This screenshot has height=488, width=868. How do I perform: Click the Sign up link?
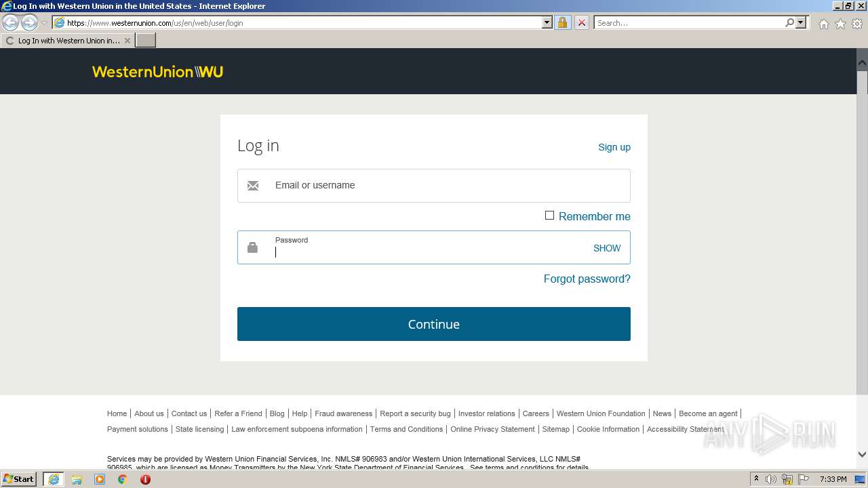(614, 147)
